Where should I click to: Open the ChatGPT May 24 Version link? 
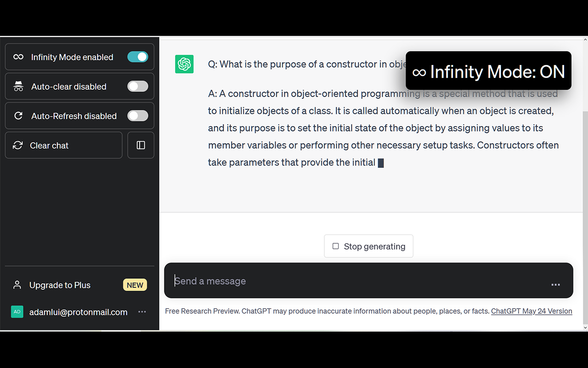tap(531, 311)
